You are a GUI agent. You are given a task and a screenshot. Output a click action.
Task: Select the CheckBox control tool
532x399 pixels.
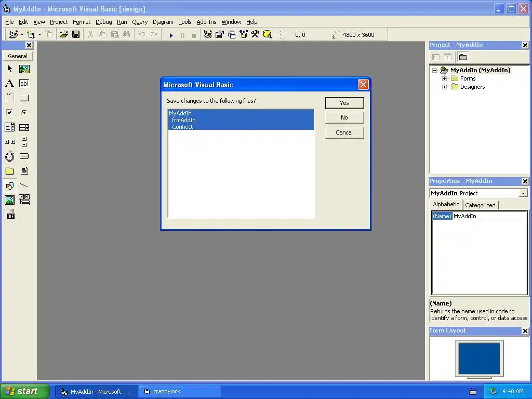(9, 112)
